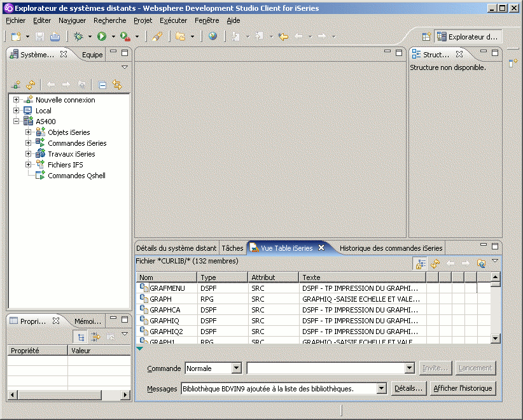Image resolution: width=523 pixels, height=420 pixels.
Task: Close the Système... tab
Action: point(64,54)
